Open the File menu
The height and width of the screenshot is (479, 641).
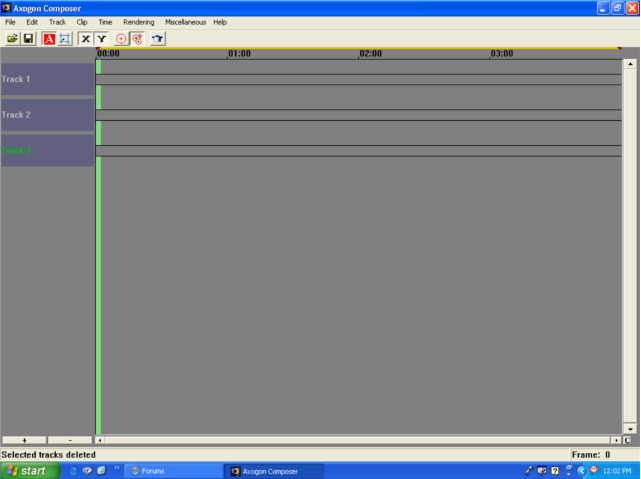pyautogui.click(x=10, y=22)
